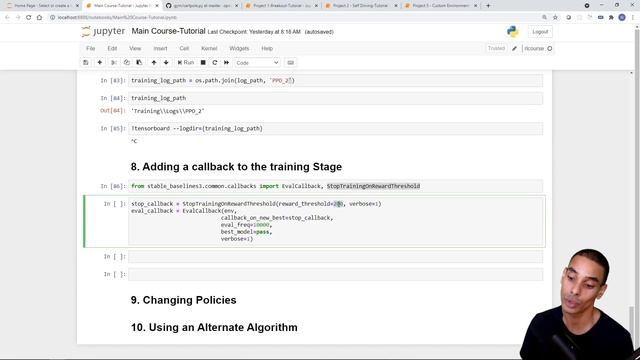Click heading 10. Using an Alternate Algorithm
The image size is (640, 360).
[x=214, y=327]
